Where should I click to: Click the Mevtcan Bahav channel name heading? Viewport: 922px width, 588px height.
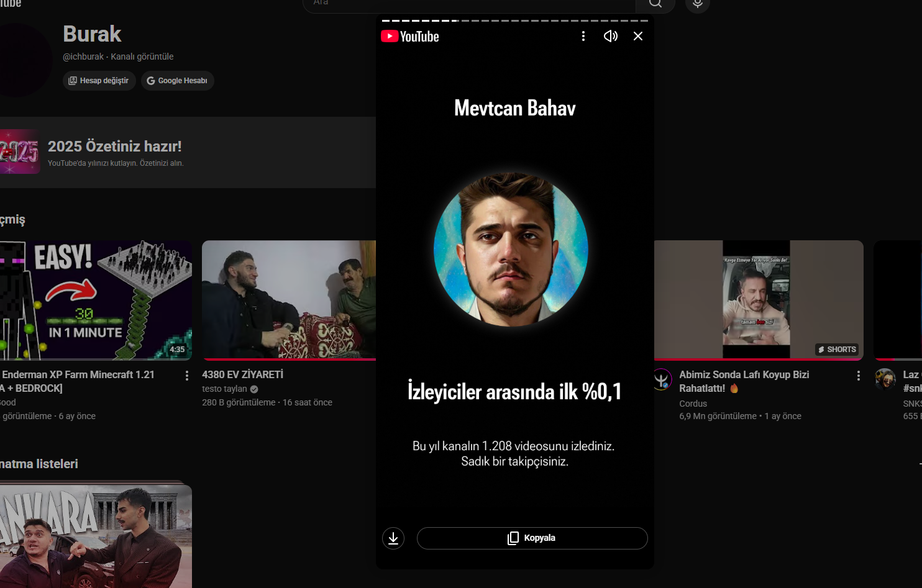pyautogui.click(x=515, y=108)
